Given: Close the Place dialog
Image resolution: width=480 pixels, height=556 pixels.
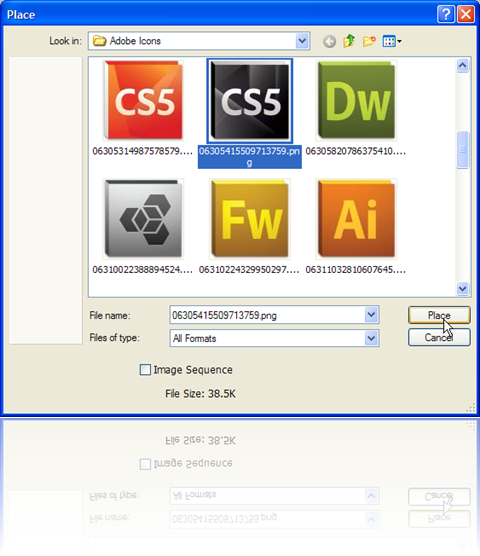Looking at the screenshot, I should 465,15.
